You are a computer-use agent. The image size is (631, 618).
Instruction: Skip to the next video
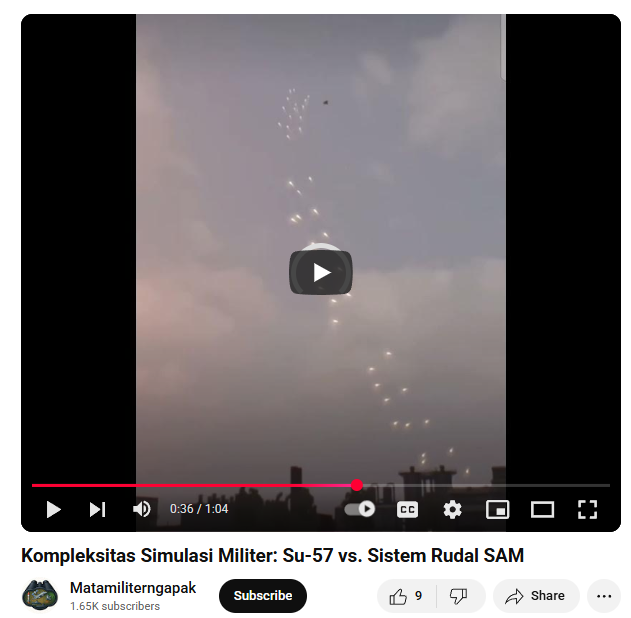click(97, 509)
